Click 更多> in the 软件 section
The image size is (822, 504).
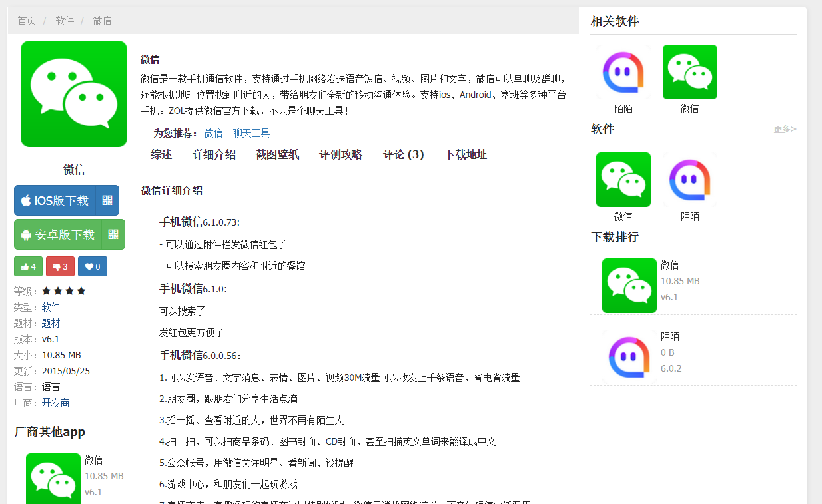[x=785, y=129]
